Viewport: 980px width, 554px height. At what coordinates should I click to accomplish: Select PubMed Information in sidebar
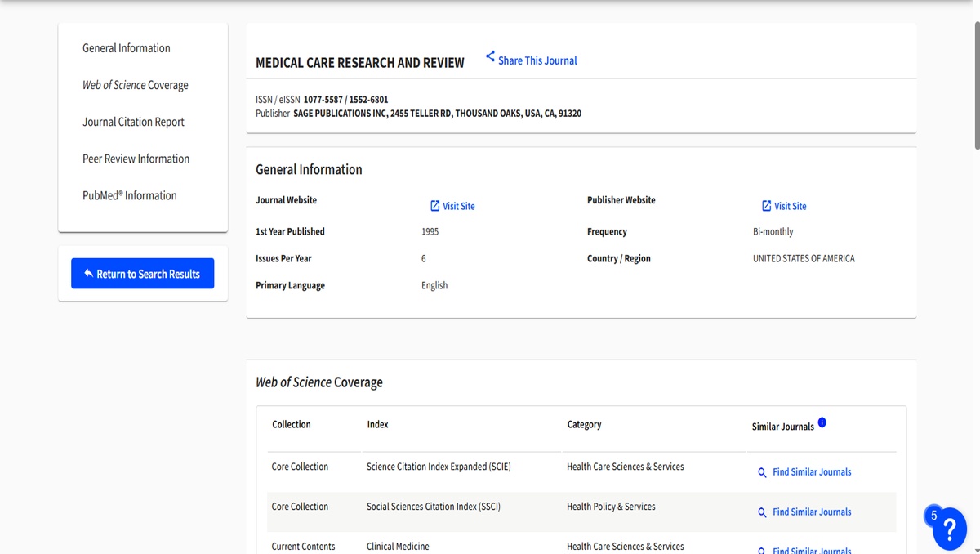129,195
